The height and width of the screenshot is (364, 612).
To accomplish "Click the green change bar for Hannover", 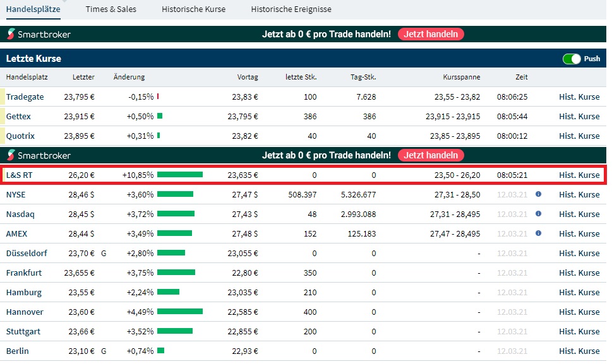I will 180,312.
